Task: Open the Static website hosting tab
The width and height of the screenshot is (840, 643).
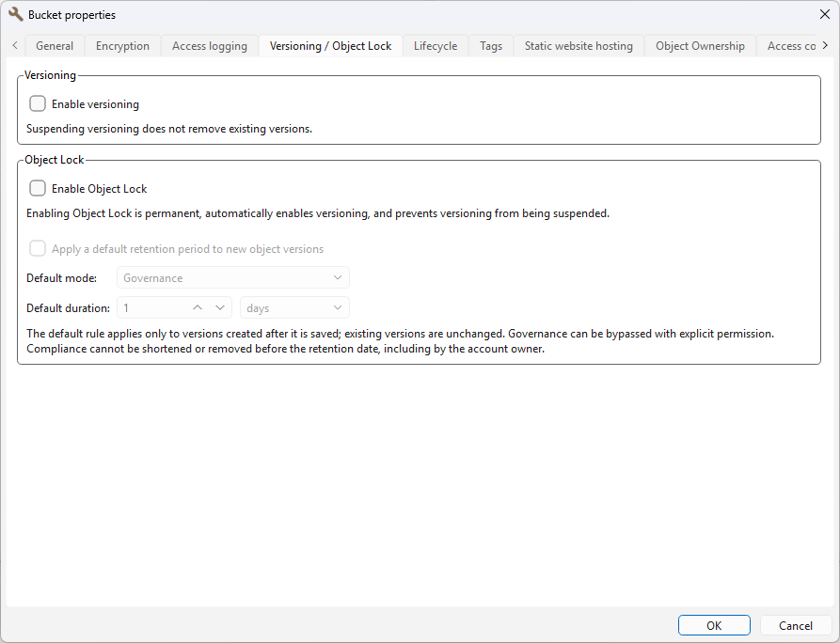Action: pos(578,46)
